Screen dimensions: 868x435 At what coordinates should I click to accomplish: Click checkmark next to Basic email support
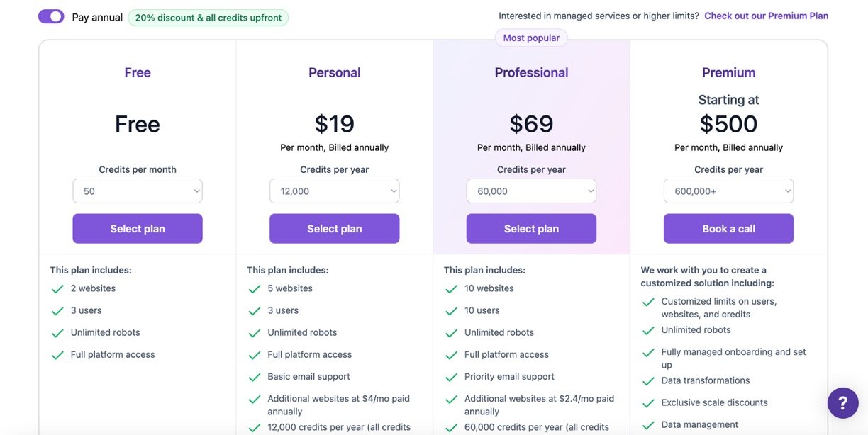tap(255, 377)
